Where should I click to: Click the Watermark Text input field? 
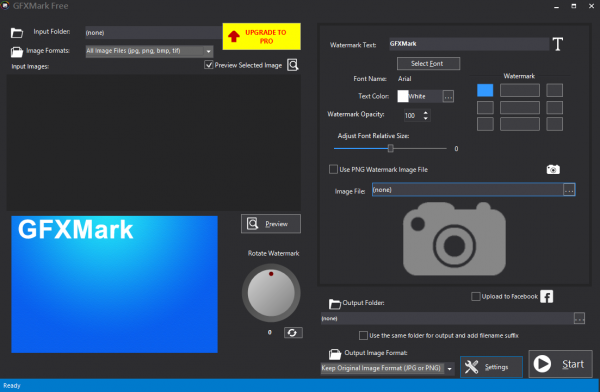tap(469, 44)
